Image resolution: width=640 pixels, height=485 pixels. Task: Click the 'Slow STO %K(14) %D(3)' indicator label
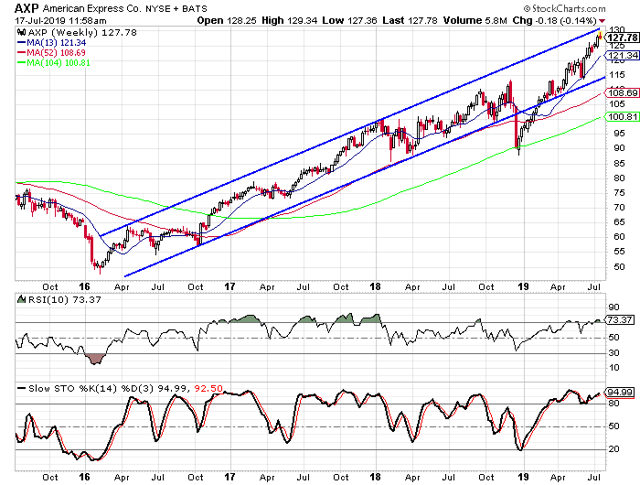pyautogui.click(x=91, y=388)
